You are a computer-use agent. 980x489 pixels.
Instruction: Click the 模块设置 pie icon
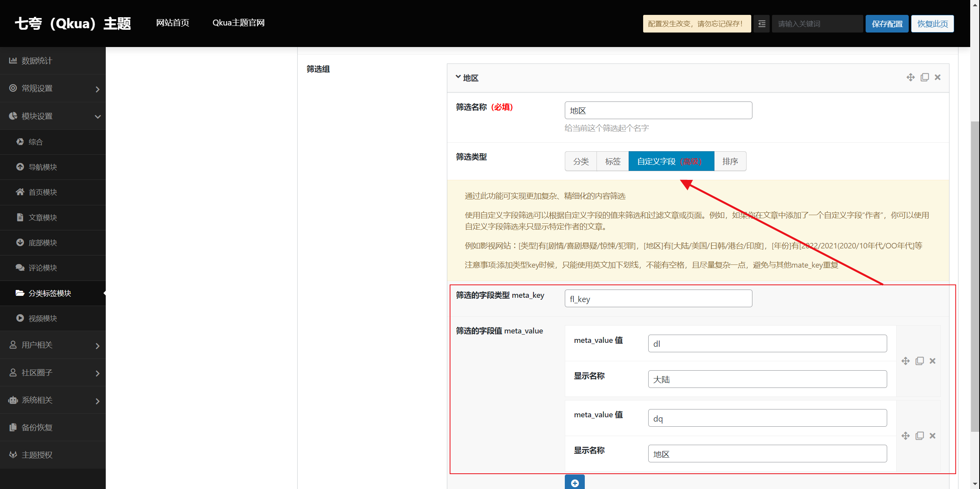(13, 116)
